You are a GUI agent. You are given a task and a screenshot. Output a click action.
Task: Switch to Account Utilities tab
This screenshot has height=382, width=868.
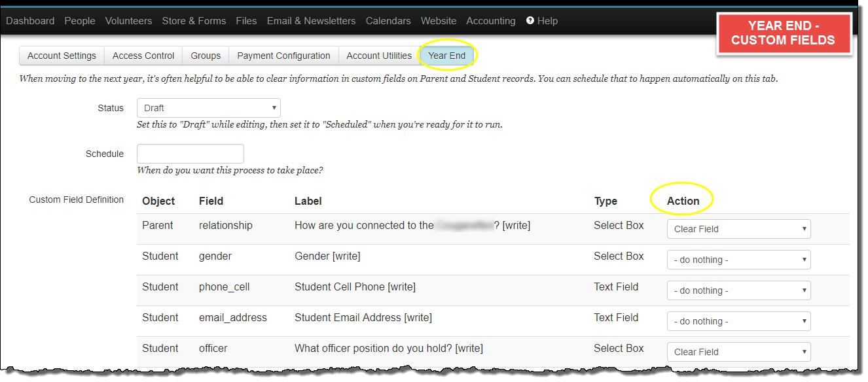pyautogui.click(x=379, y=56)
